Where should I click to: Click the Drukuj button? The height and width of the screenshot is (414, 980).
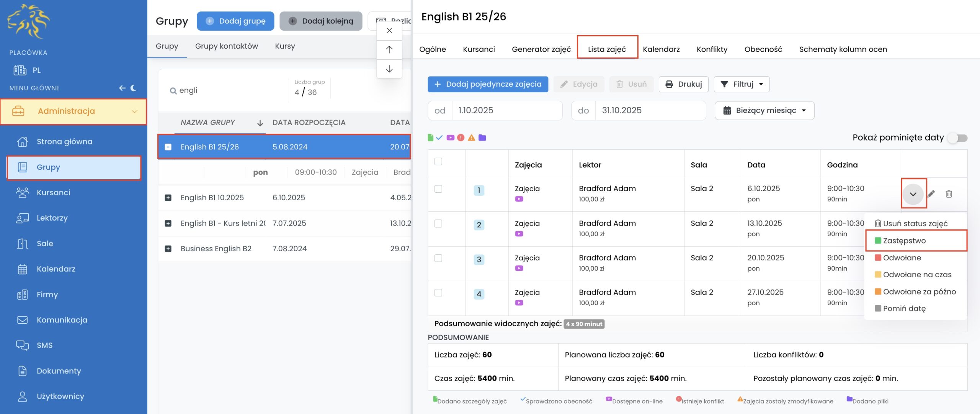point(683,84)
